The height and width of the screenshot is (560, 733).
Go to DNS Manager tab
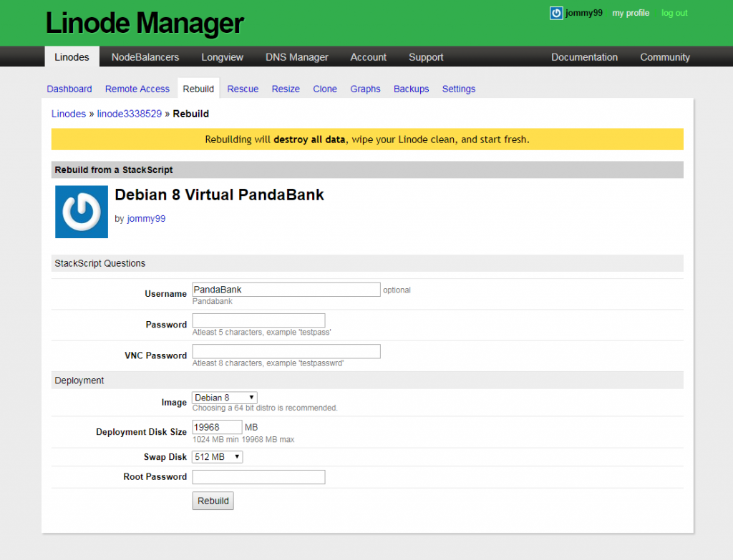[297, 57]
